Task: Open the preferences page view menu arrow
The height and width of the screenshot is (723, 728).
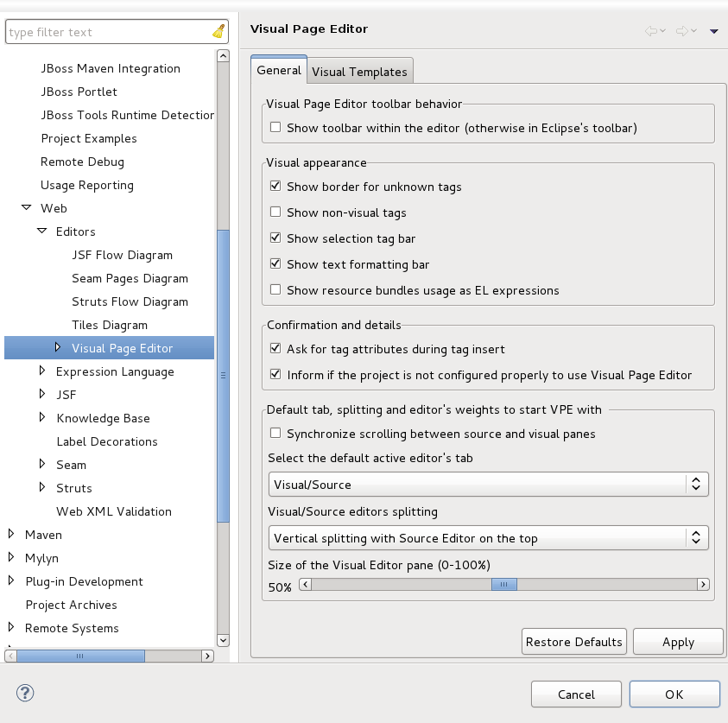Action: [x=713, y=31]
